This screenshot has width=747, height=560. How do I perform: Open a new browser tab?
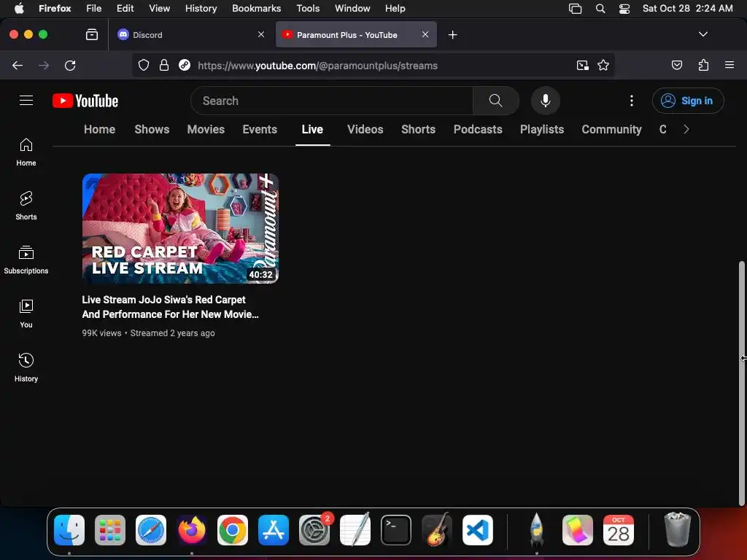pos(452,35)
